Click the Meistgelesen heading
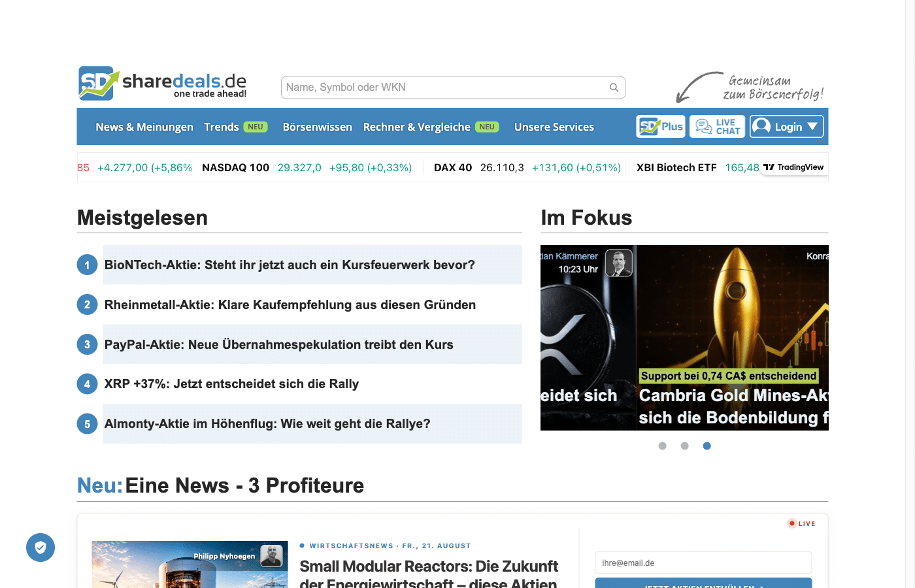The height and width of the screenshot is (588, 915). coord(142,218)
